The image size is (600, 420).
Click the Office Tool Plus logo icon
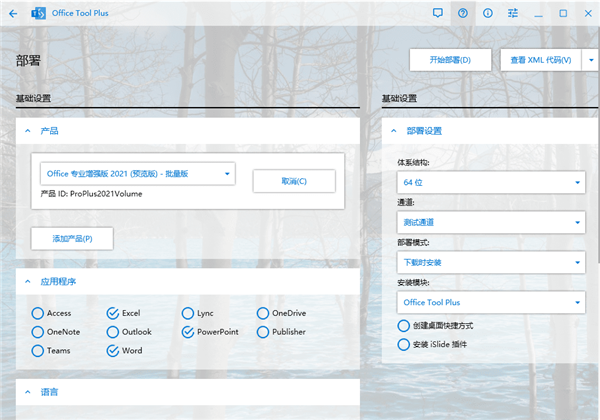pyautogui.click(x=40, y=14)
